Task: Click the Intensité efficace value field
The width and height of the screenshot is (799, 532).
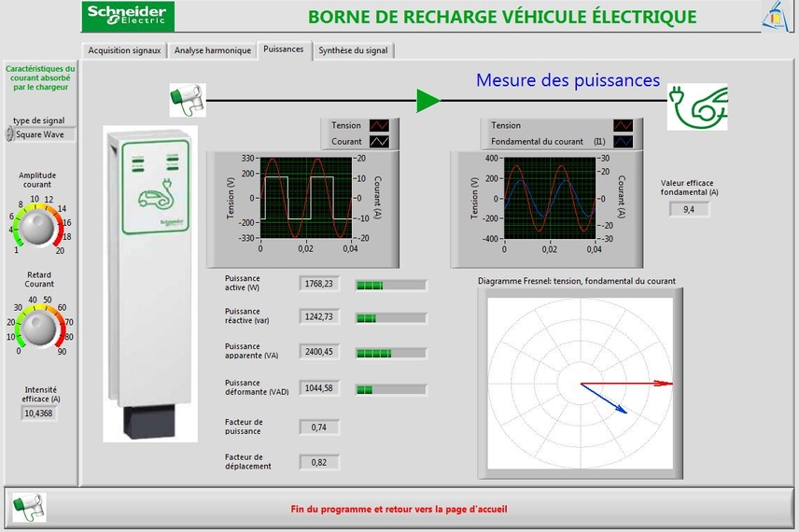Action: coord(39,413)
